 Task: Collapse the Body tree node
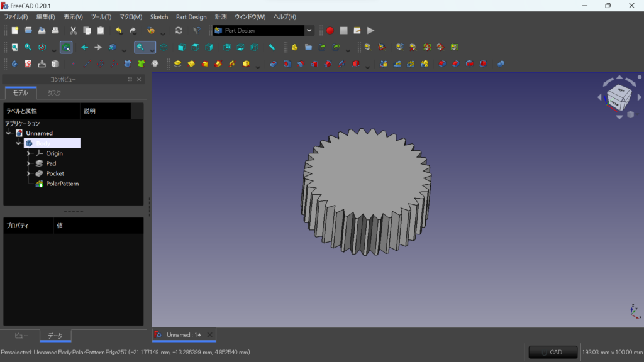coord(18,143)
